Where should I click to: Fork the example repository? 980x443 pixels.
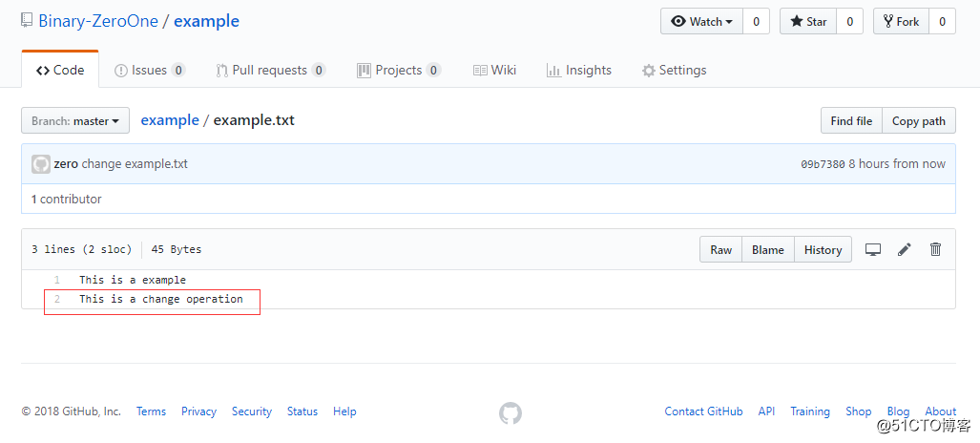click(x=901, y=21)
